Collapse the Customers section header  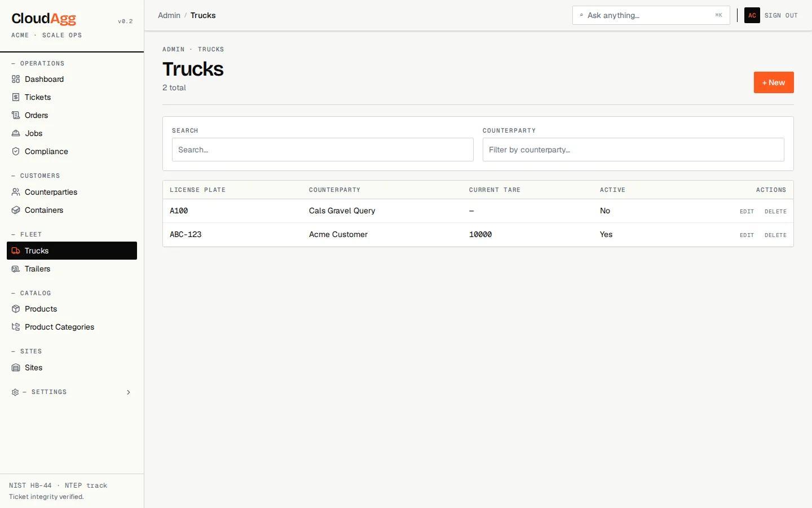pos(36,176)
